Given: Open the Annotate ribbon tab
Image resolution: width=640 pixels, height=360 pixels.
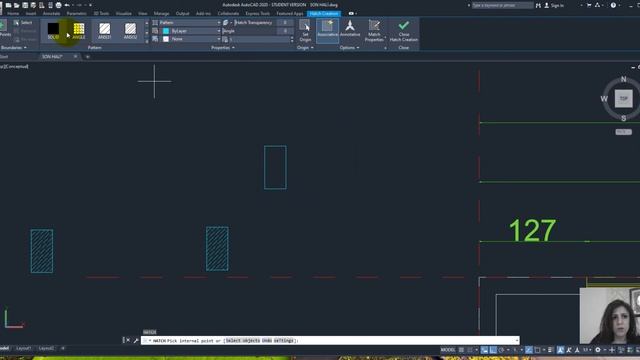Looking at the screenshot, I should click(51, 13).
